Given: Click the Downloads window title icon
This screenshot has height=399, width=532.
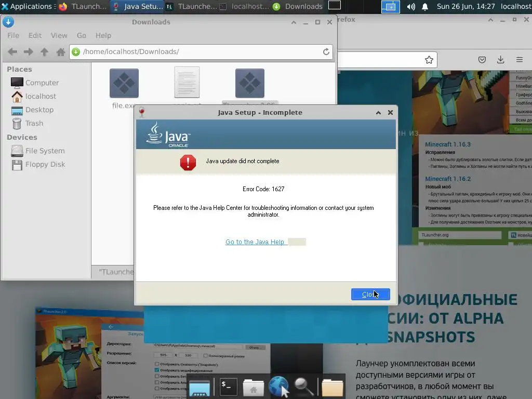Looking at the screenshot, I should tap(8, 22).
